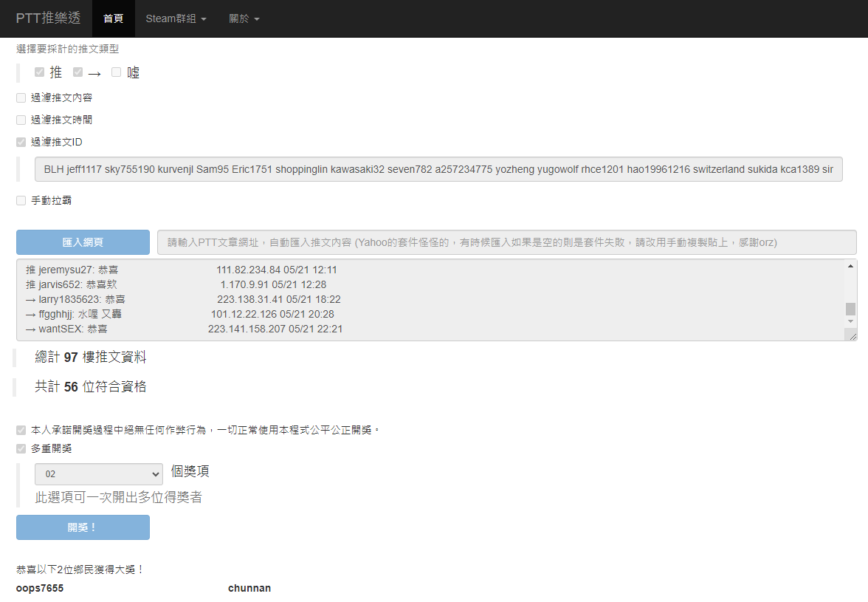Screen dimensions: 868x602
Task: Open the 02 prize count dropdown
Action: point(99,474)
